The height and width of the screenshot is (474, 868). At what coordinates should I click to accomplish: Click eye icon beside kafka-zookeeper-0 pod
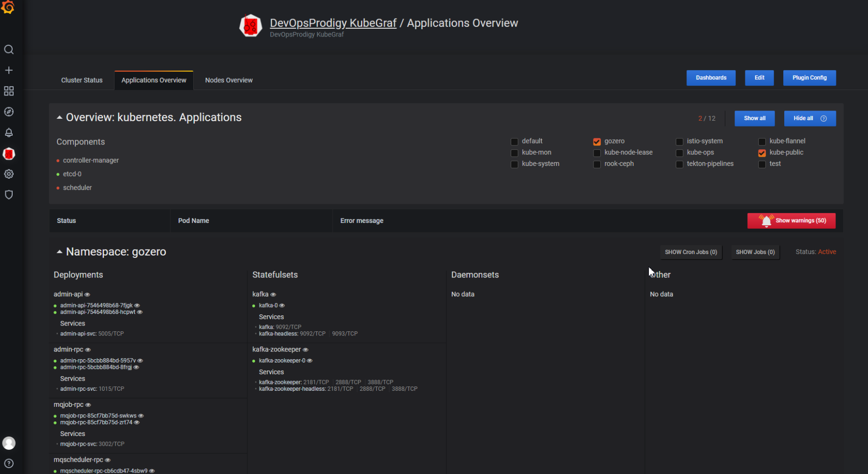pyautogui.click(x=310, y=361)
